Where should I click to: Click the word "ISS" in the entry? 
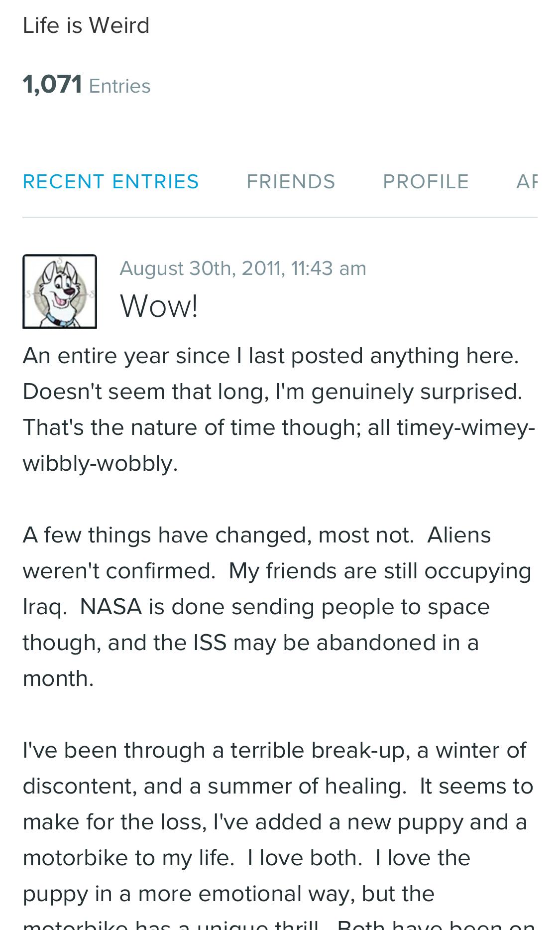pos(210,643)
